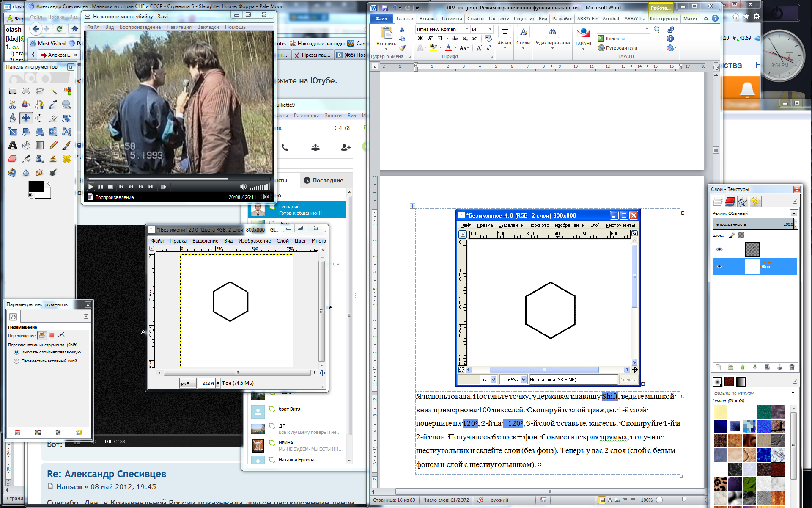
Task: Open font size 14 dropdown in Word
Action: click(491, 29)
